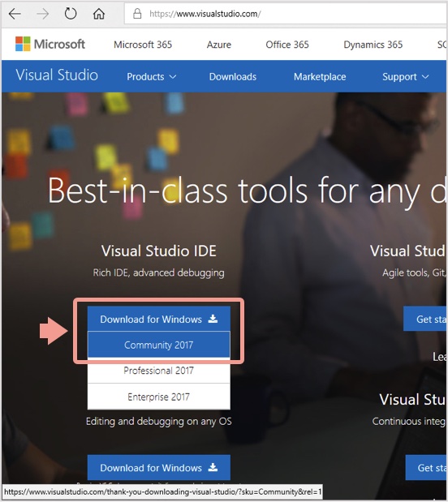Click the 'Rich IDE, advanced debugging' text
This screenshot has width=448, height=502.
click(158, 272)
